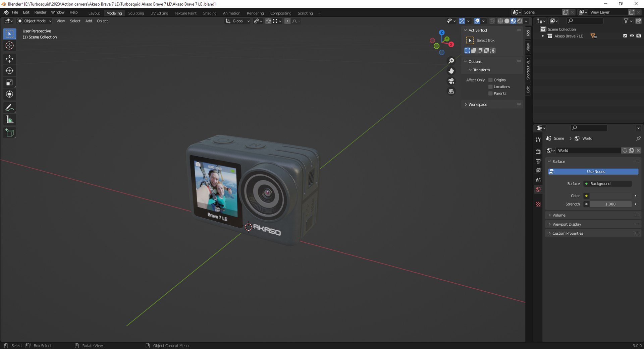Click the Use Nodes button
The height and width of the screenshot is (349, 644).
(x=593, y=172)
